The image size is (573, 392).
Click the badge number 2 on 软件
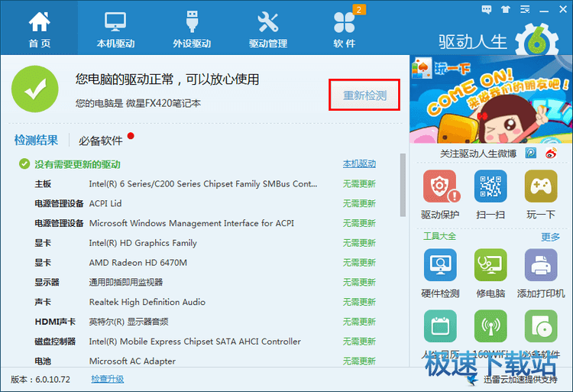coord(359,10)
